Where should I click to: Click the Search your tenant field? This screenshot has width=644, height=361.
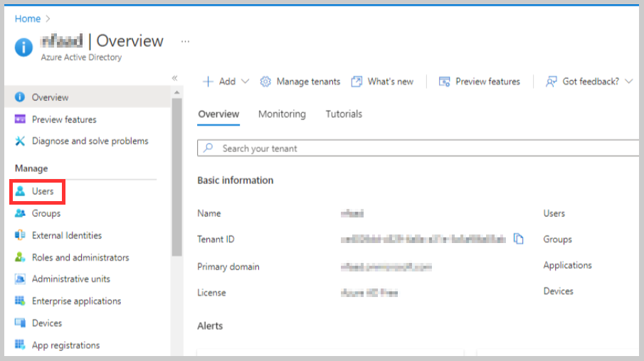tap(418, 148)
